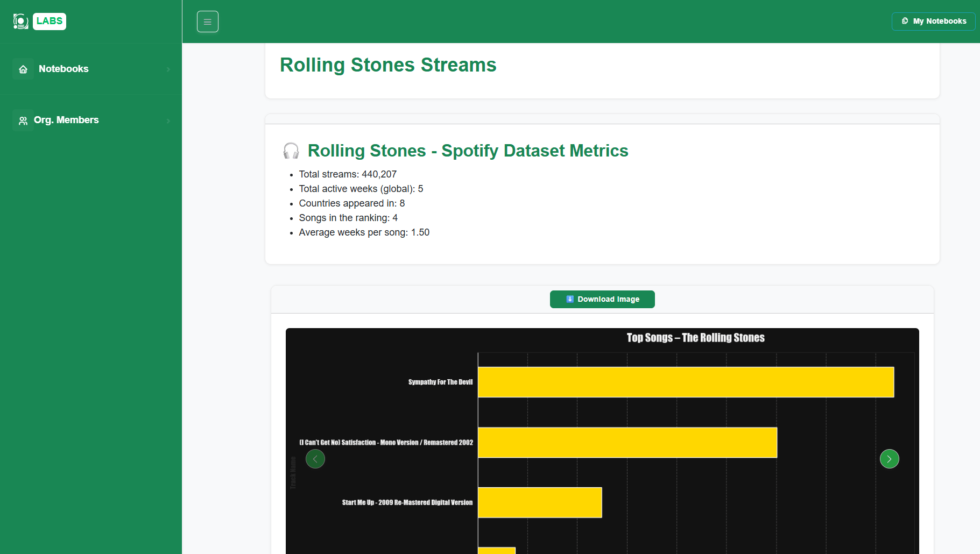Select the Average weeks per song: 1.50 line
Screen dimensions: 980x554
(364, 232)
